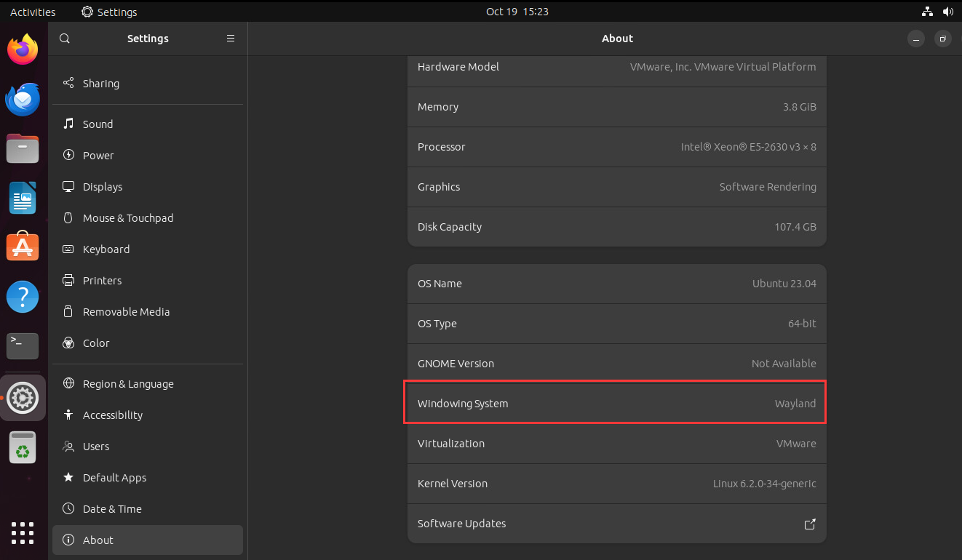962x560 pixels.
Task: Click the Software Updates external link icon
Action: click(x=810, y=524)
